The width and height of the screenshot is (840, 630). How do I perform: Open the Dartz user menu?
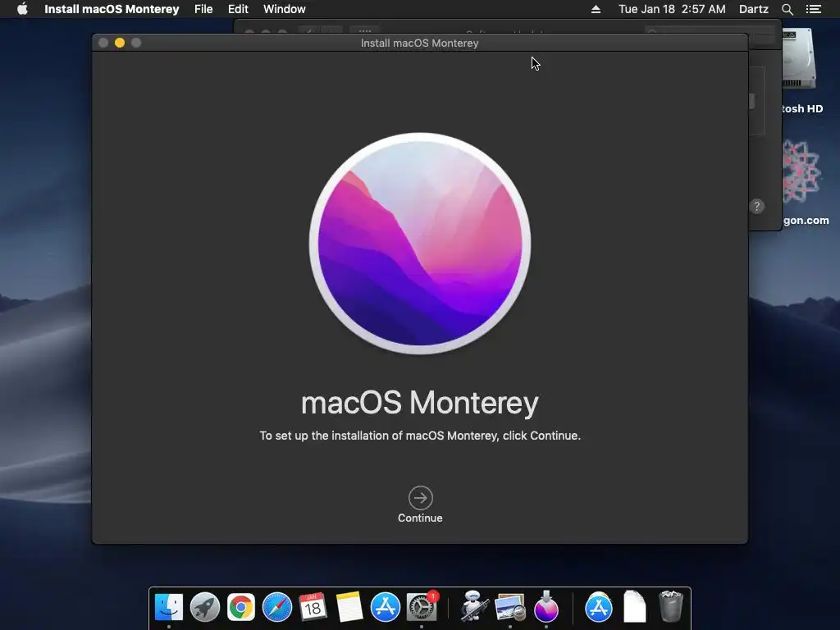tap(753, 9)
